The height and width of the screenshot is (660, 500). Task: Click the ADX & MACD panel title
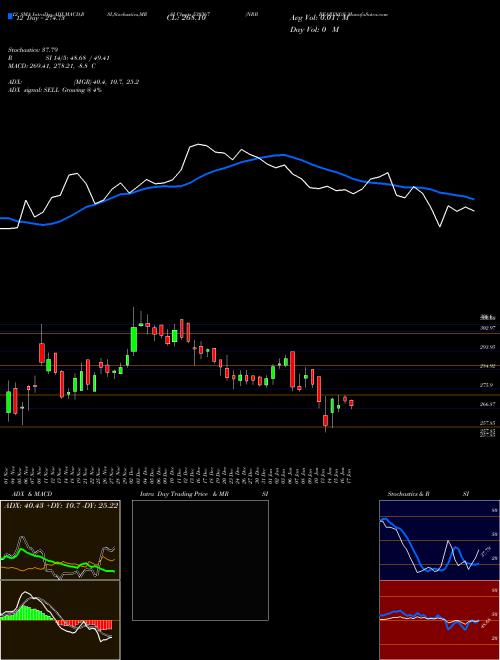(32, 494)
